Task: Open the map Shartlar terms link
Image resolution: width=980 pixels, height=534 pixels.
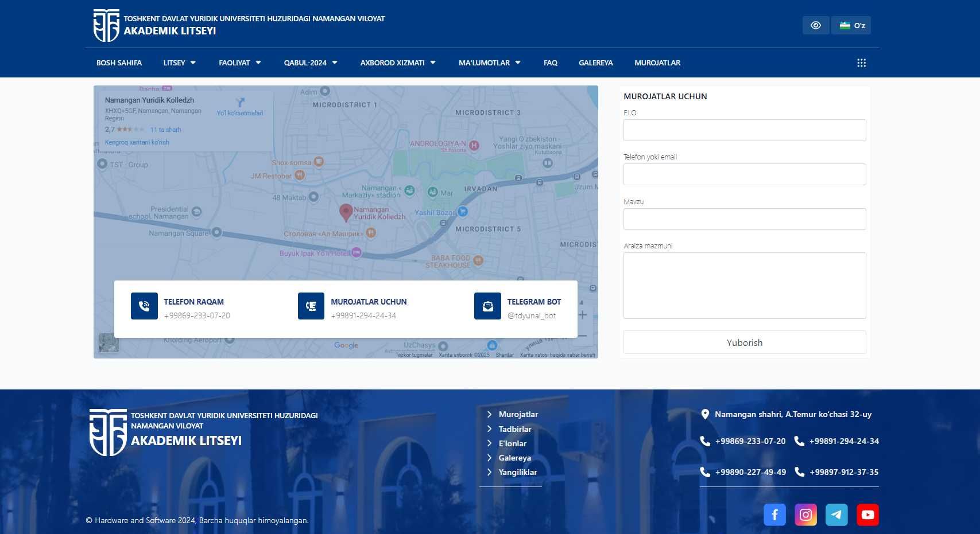Action: pos(505,355)
